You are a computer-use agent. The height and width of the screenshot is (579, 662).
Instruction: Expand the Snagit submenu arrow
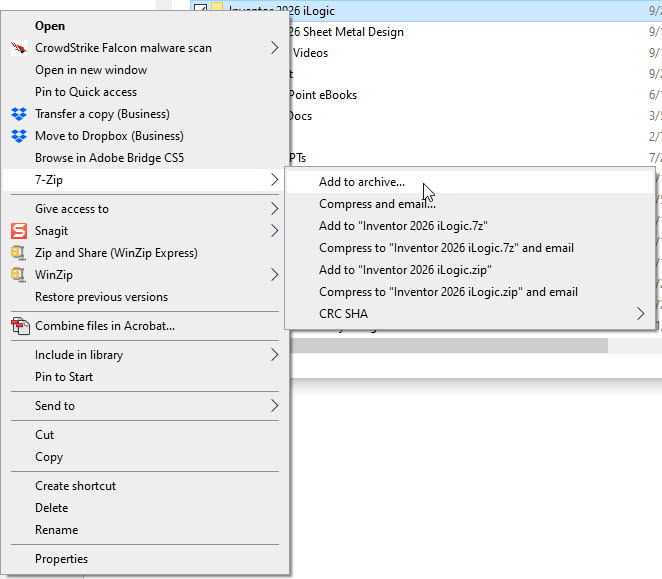click(274, 231)
